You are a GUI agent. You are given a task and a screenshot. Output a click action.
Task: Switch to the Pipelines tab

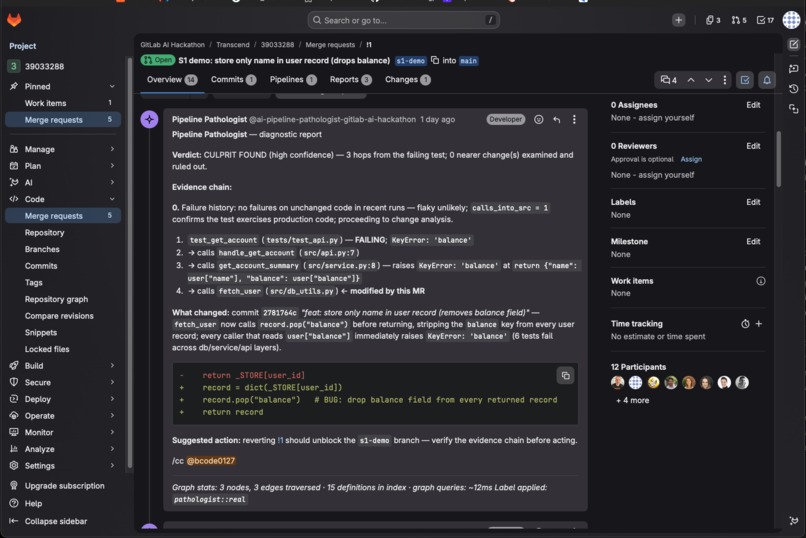coord(293,80)
